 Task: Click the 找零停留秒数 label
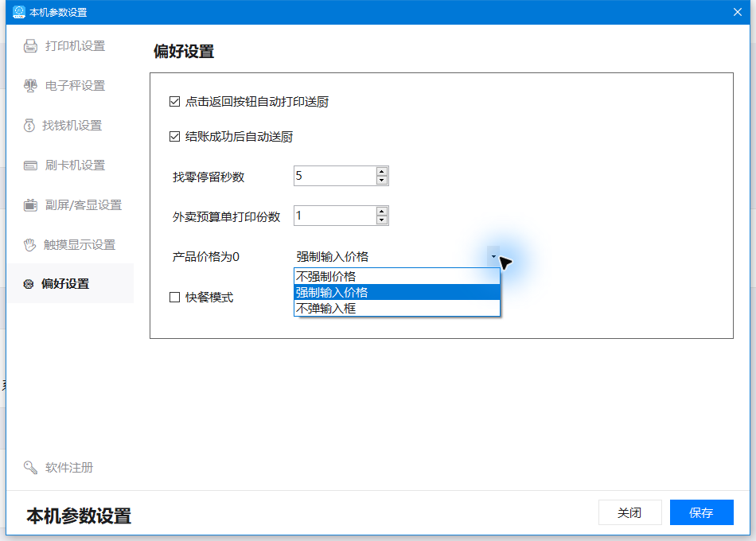(208, 177)
